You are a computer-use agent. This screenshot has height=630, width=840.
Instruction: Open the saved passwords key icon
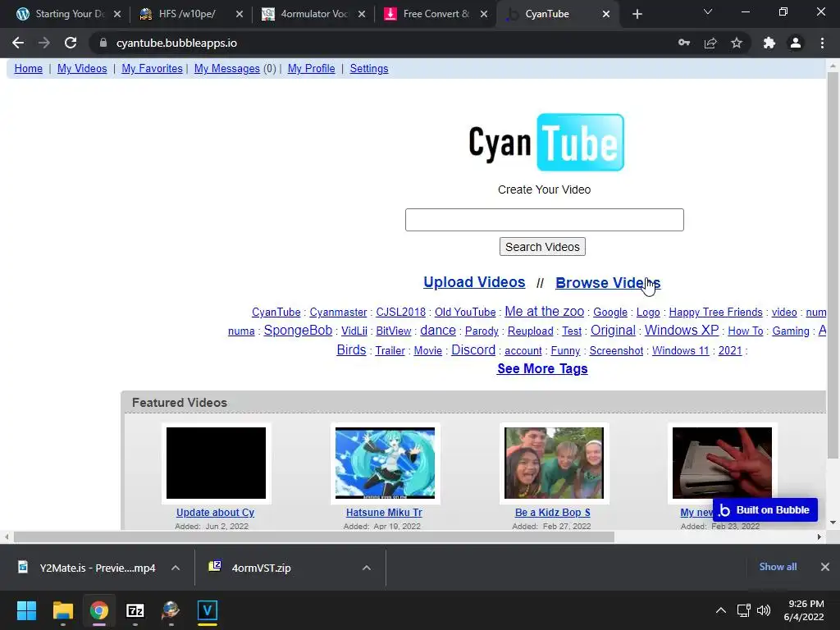tap(683, 43)
